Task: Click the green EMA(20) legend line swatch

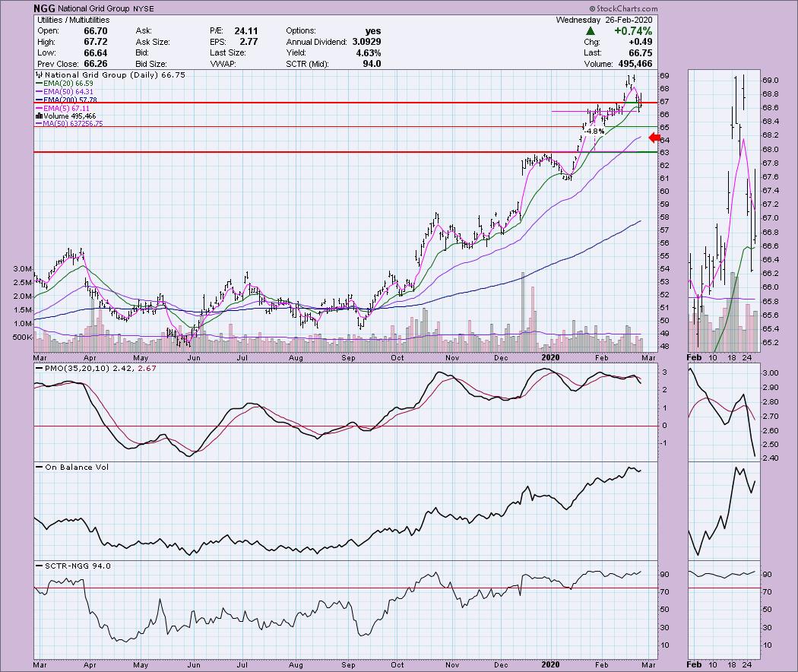Action: (x=40, y=84)
